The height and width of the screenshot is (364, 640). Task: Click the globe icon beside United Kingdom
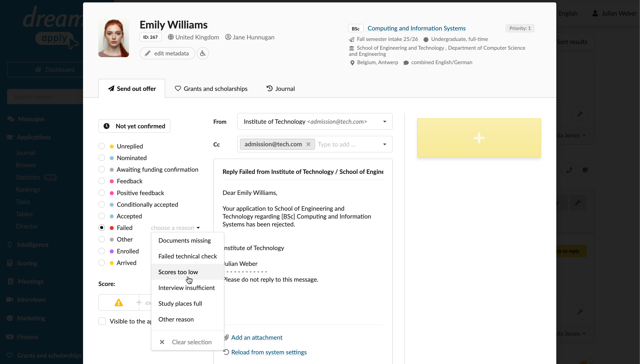(x=171, y=37)
